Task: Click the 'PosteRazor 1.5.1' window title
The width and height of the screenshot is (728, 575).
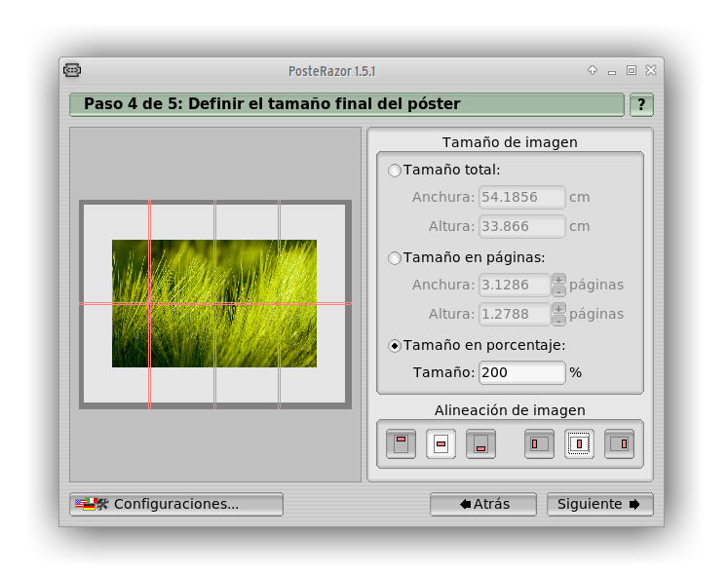Action: 332,71
